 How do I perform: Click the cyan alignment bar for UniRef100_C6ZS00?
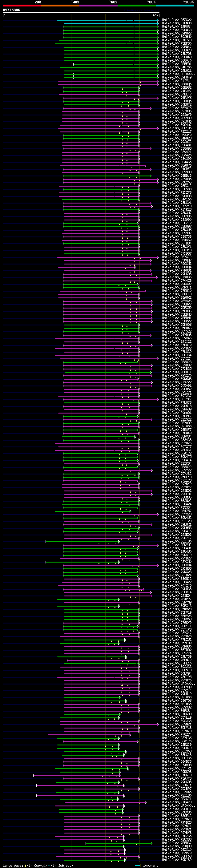pos(107,20)
